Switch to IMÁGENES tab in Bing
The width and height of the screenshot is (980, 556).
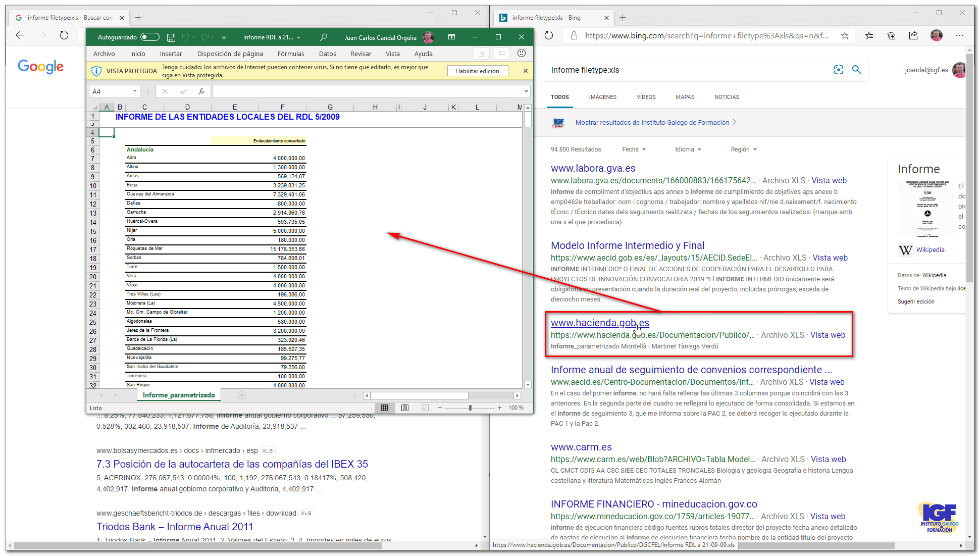pos(603,97)
